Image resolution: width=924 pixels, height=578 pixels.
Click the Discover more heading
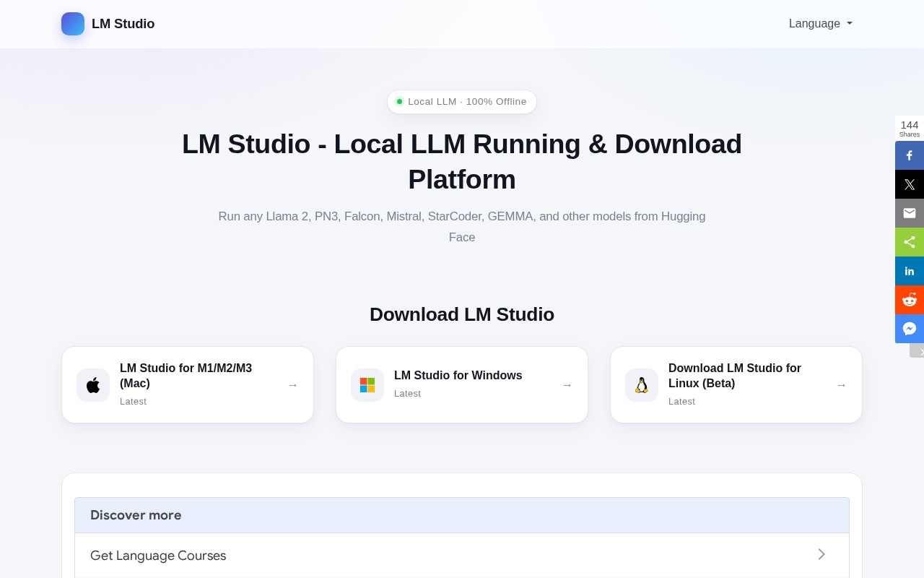(136, 515)
